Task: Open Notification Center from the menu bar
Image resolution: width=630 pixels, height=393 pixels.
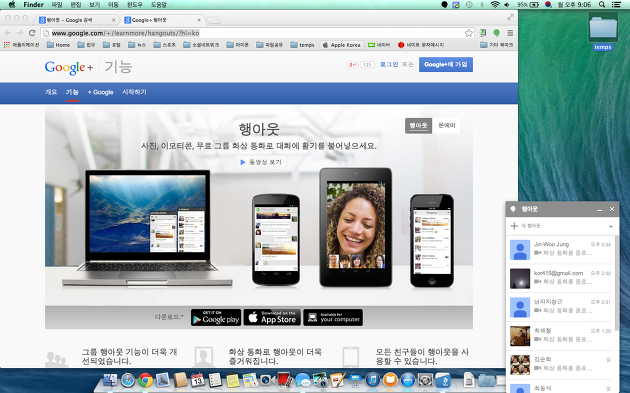Action: (x=616, y=4)
